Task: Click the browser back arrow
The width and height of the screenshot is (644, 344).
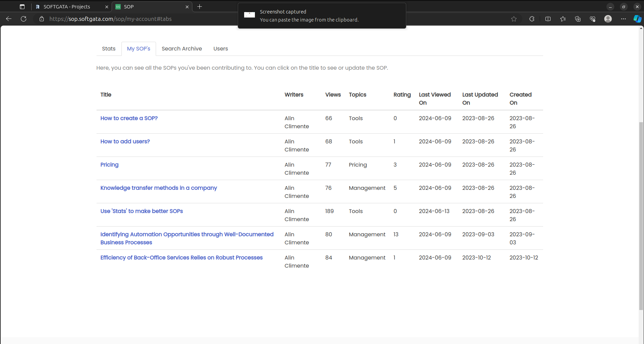Action: [9, 19]
